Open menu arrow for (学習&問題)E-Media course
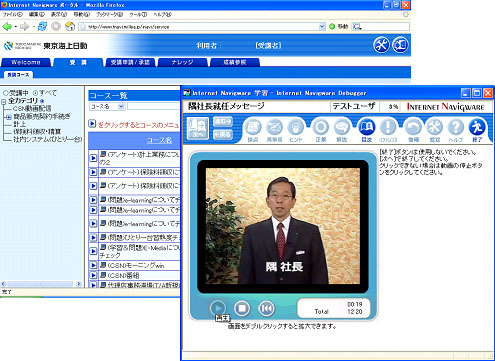This screenshot has height=361, width=495. click(x=94, y=252)
